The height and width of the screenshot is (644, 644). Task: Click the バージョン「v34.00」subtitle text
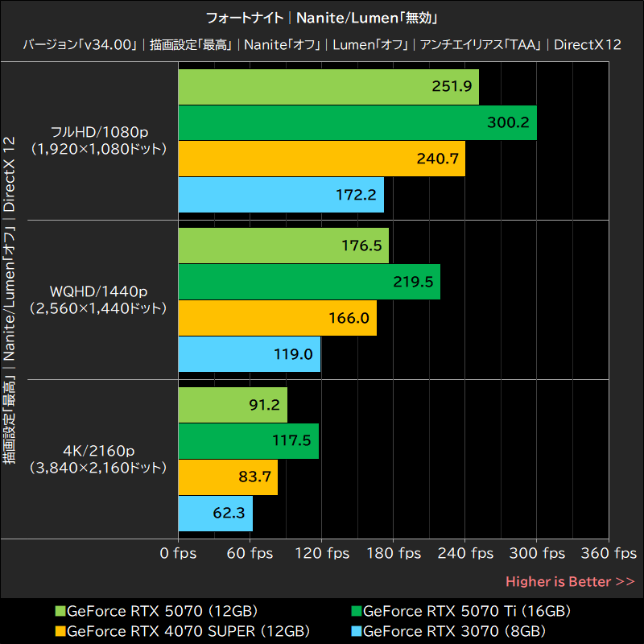[80, 44]
